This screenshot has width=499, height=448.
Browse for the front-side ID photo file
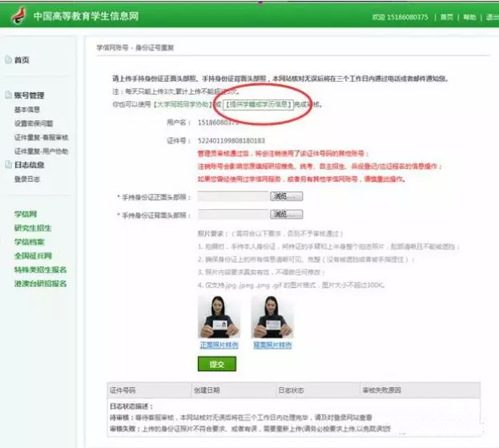click(x=286, y=195)
